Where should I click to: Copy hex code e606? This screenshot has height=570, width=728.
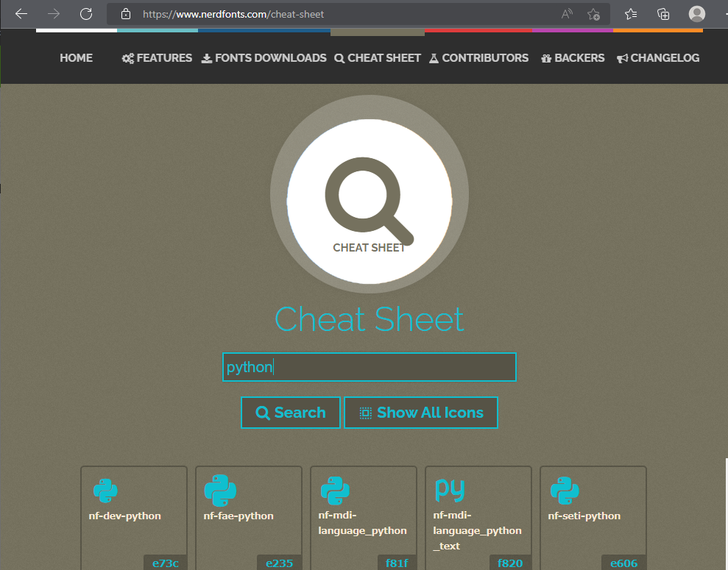pyautogui.click(x=623, y=563)
